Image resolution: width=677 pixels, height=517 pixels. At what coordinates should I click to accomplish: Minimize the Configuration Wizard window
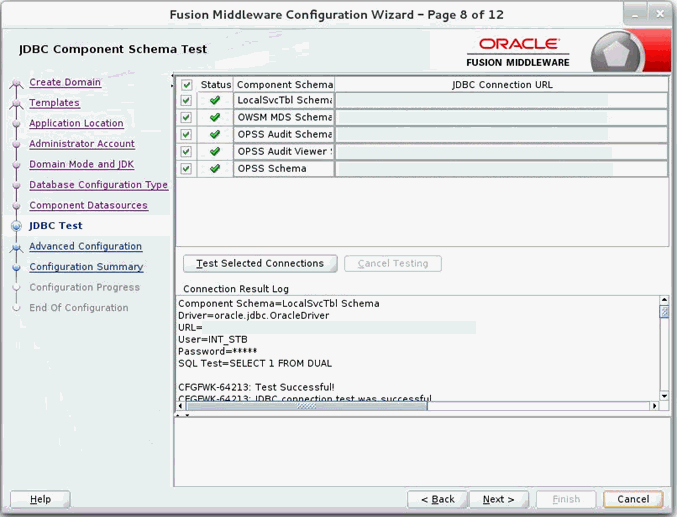(635, 14)
